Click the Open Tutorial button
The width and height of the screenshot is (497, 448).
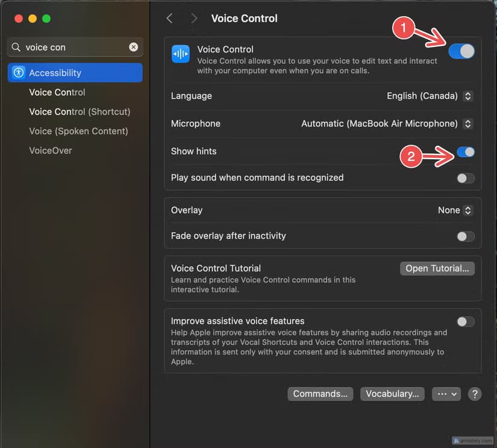[437, 268]
